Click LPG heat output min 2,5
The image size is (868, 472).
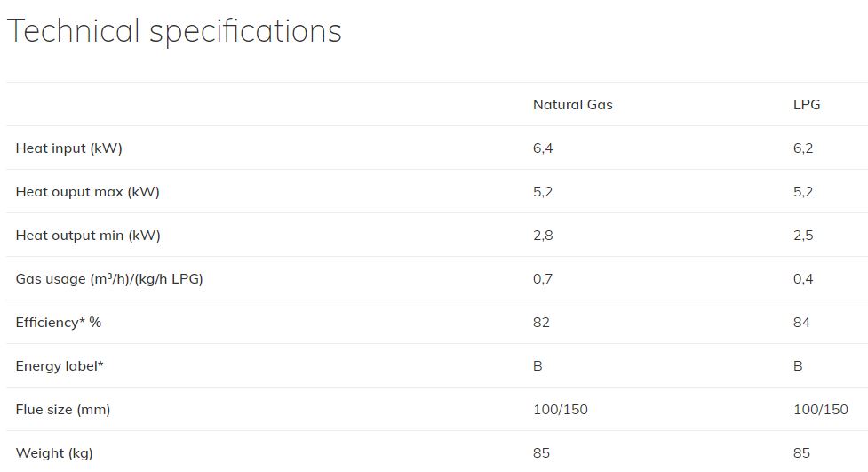(x=802, y=236)
